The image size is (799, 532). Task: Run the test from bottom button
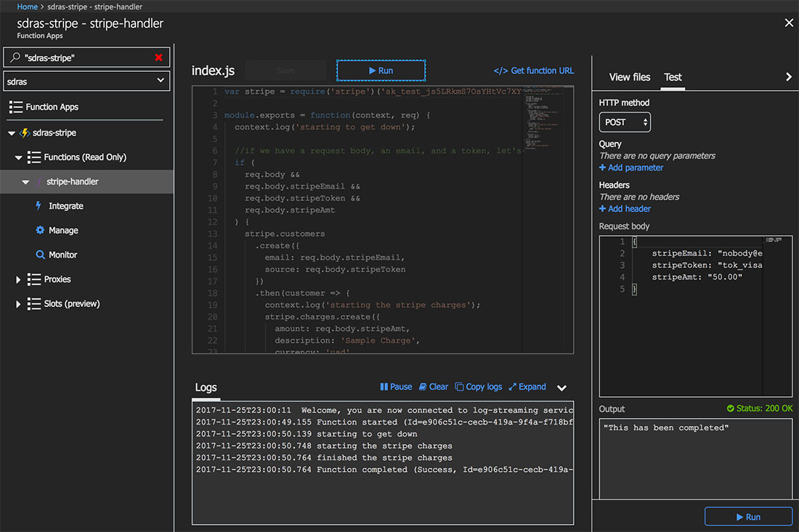pyautogui.click(x=748, y=517)
